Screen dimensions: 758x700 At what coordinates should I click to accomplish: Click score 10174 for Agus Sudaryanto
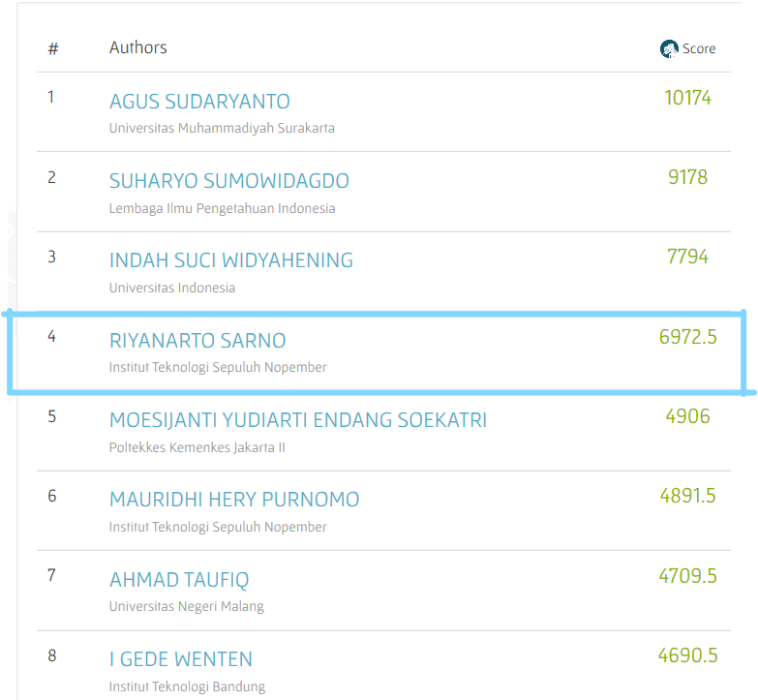687,98
